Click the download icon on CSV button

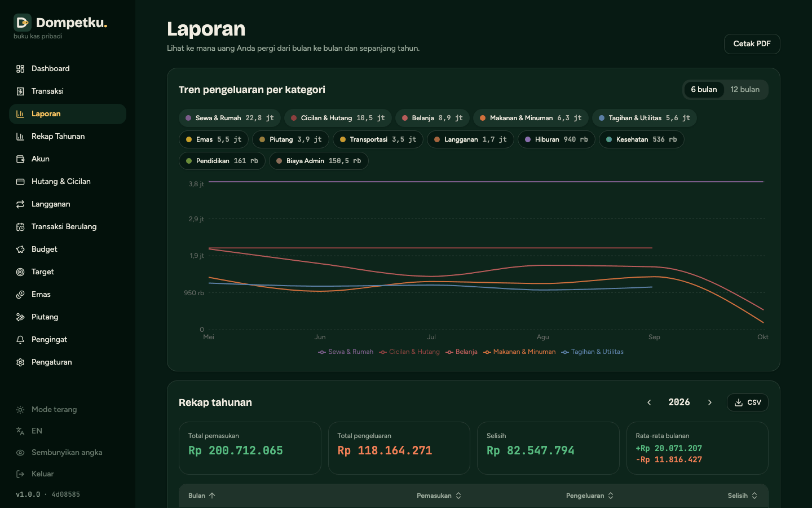pos(739,402)
